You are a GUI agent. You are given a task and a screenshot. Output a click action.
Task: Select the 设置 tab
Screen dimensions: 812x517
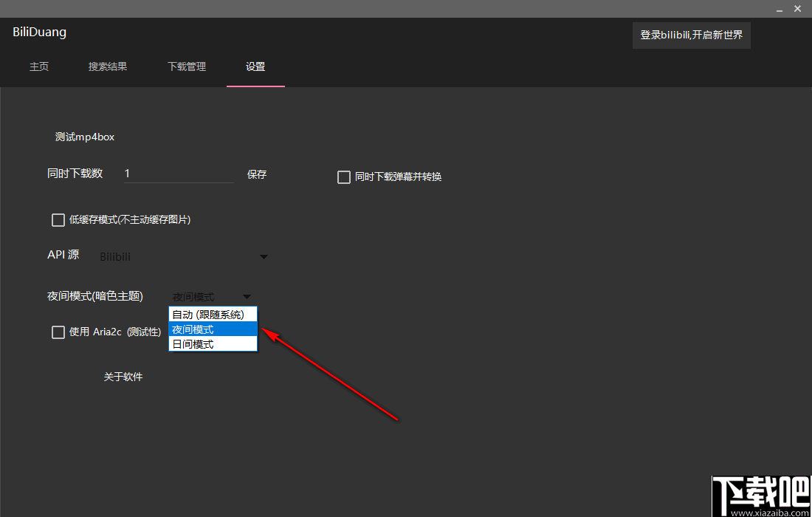[255, 66]
